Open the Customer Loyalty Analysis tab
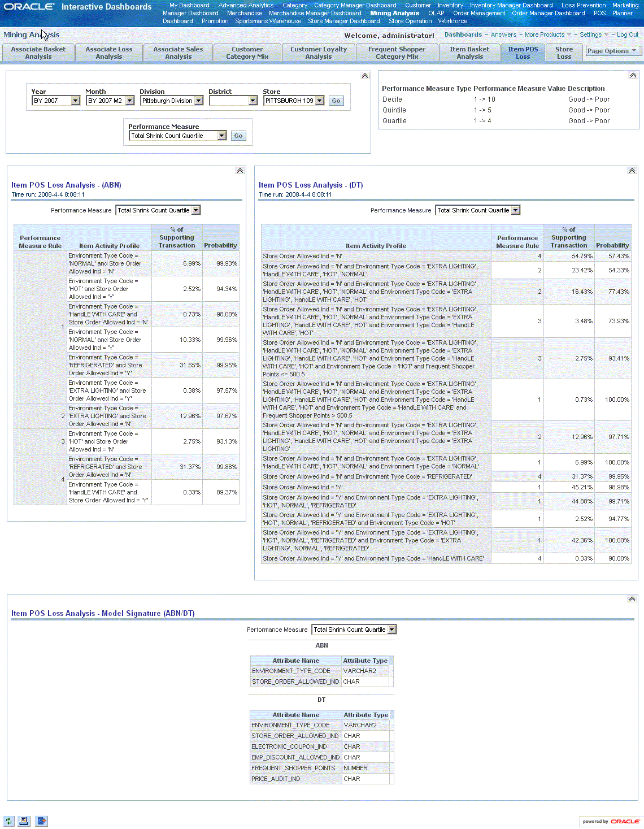 point(319,53)
